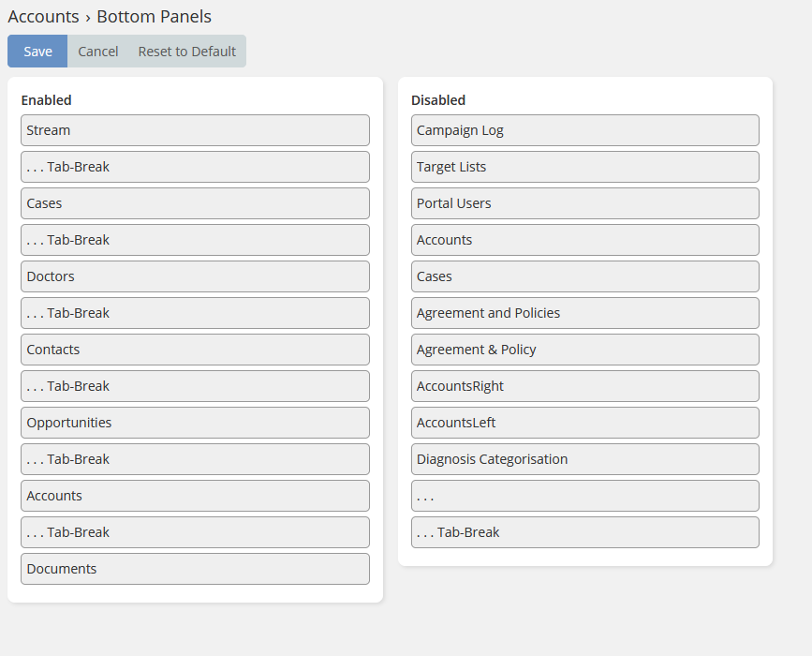Click Campaign Log in Disabled list
812x656 pixels.
pos(584,130)
